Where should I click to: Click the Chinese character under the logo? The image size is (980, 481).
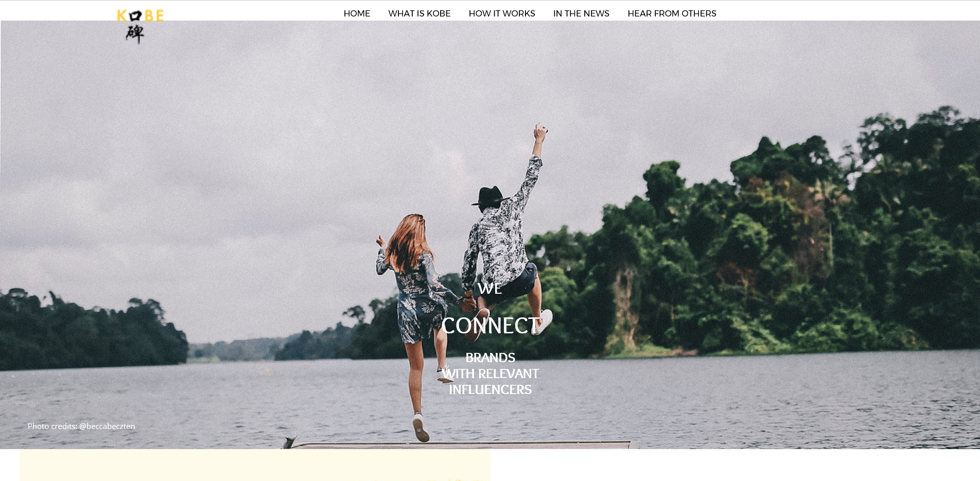pos(135,34)
